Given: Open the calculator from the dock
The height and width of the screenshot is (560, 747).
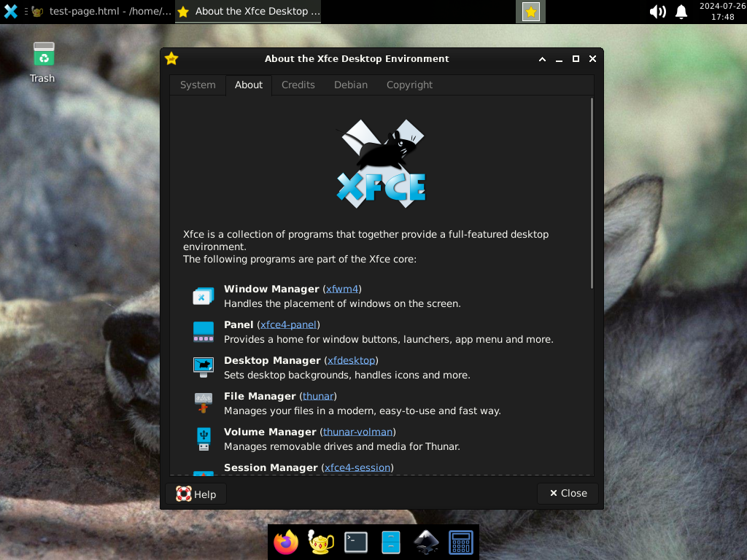Looking at the screenshot, I should tap(460, 542).
